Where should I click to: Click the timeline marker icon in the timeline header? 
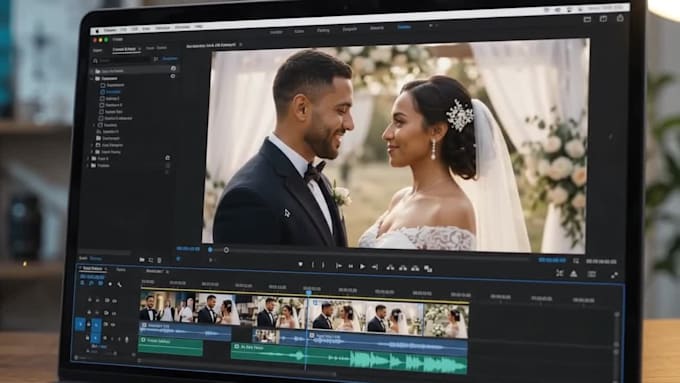tap(109, 284)
